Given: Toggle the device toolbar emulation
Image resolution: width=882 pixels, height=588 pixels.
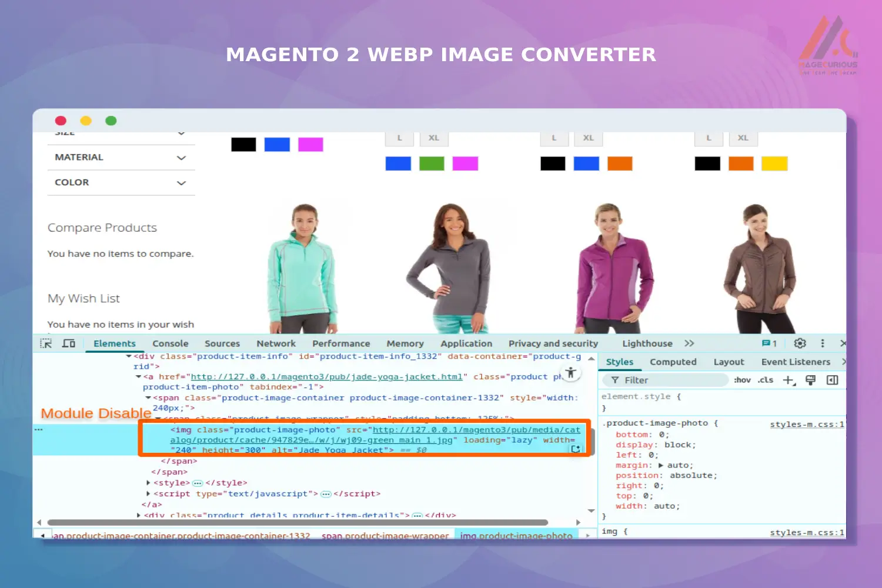Looking at the screenshot, I should click(x=69, y=343).
